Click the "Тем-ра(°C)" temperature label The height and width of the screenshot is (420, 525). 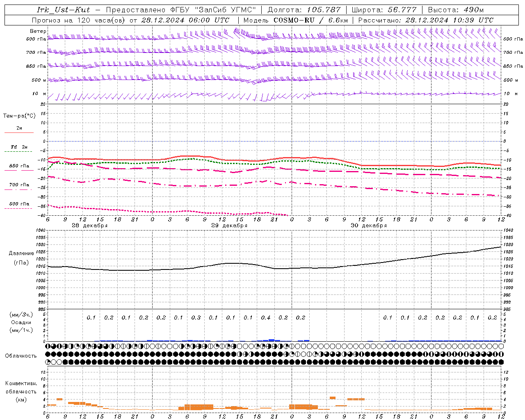tap(19, 116)
